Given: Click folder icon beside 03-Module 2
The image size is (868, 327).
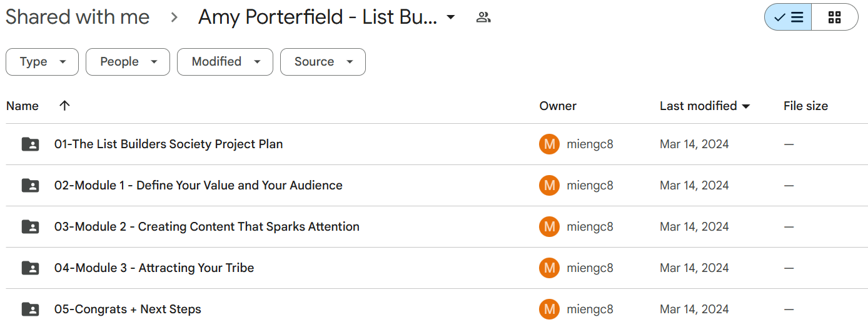Looking at the screenshot, I should coord(30,227).
